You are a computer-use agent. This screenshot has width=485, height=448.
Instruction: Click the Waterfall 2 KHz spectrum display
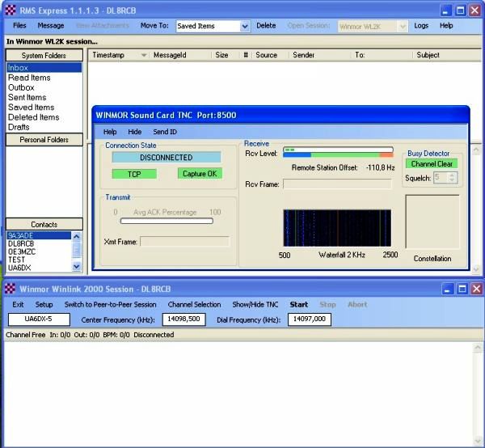[337, 228]
